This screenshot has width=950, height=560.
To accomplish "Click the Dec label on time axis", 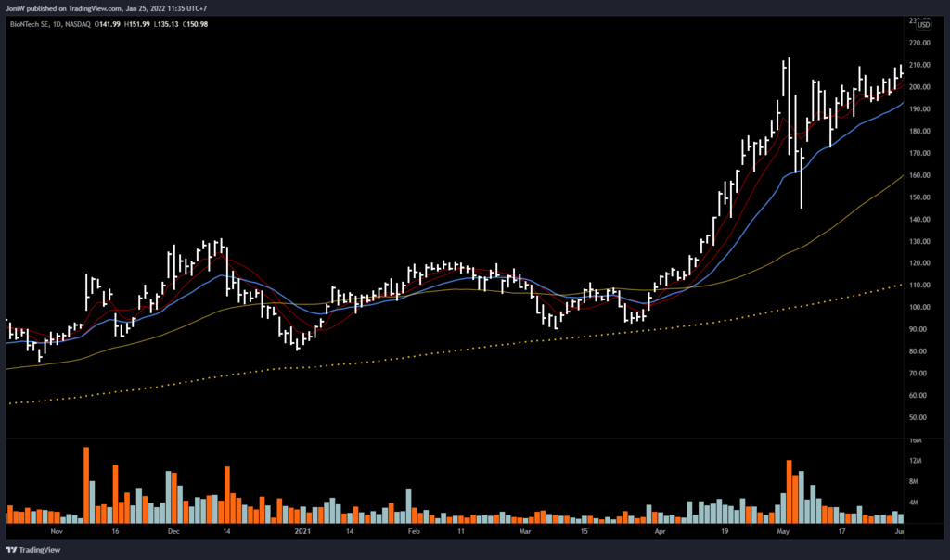I will tap(173, 532).
